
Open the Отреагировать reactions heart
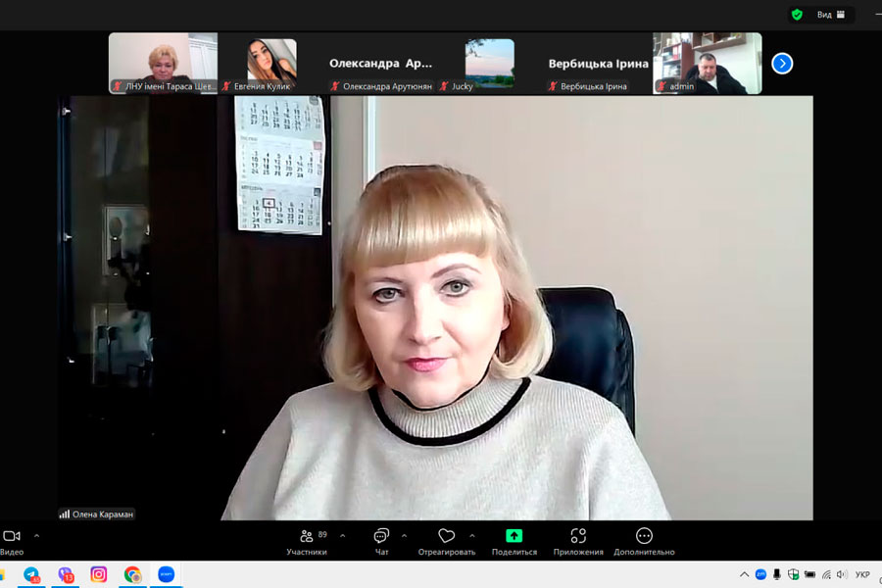tap(447, 542)
